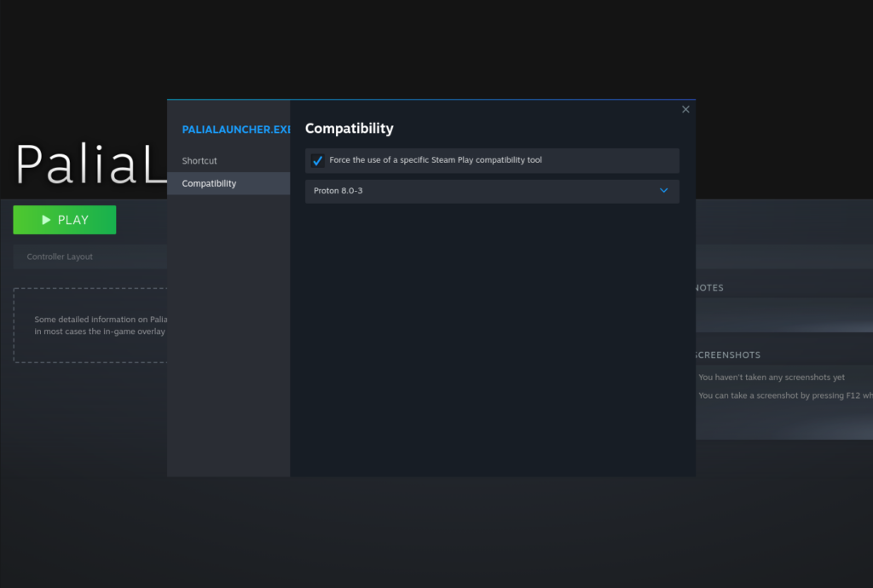Switch to the Shortcut tab
The width and height of the screenshot is (873, 588).
pos(228,161)
